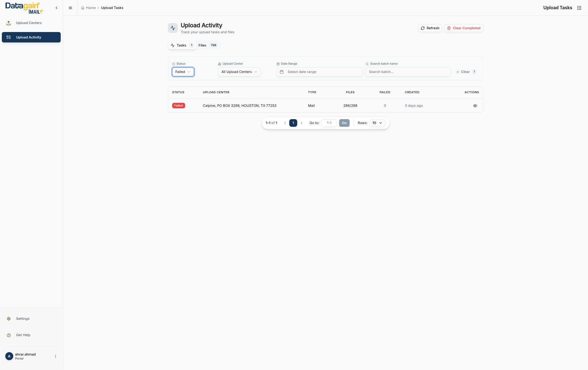The height and width of the screenshot is (370, 588).
Task: Focus the Search batch input field
Action: (x=408, y=72)
